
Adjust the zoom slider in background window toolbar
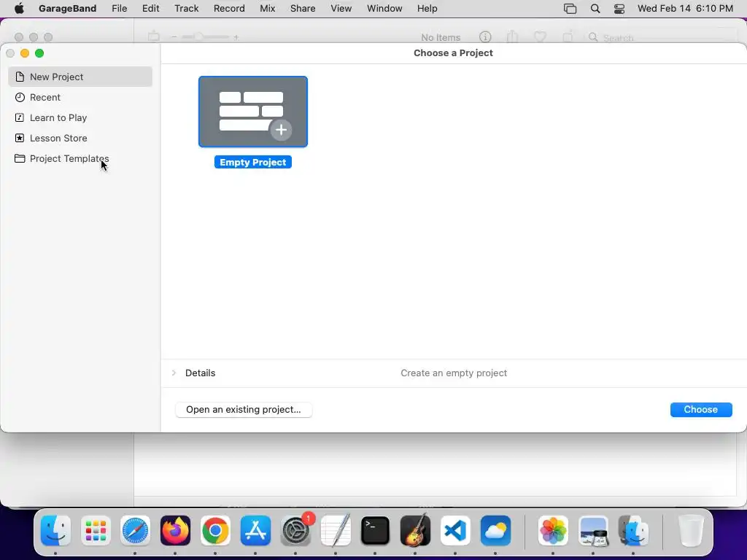[x=205, y=36]
